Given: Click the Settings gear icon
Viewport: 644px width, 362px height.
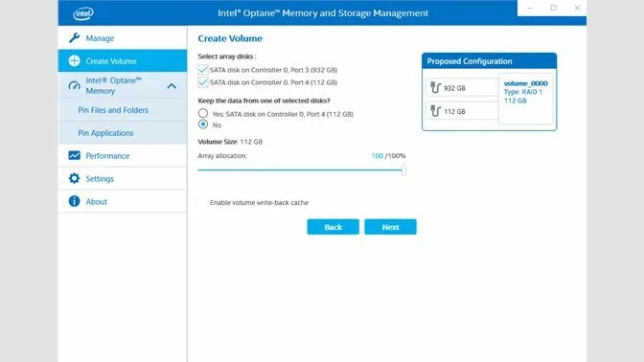Looking at the screenshot, I should [x=74, y=178].
